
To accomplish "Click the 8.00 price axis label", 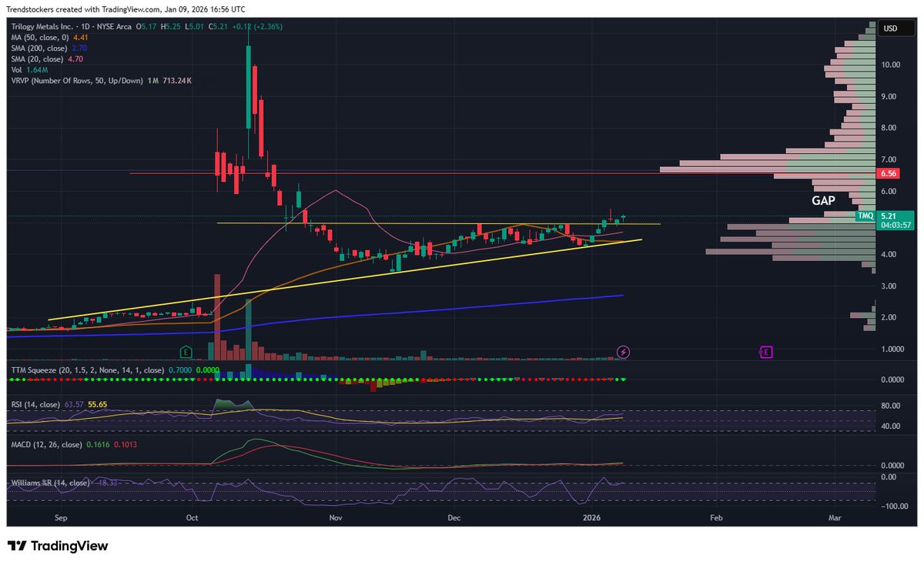I will coord(890,128).
